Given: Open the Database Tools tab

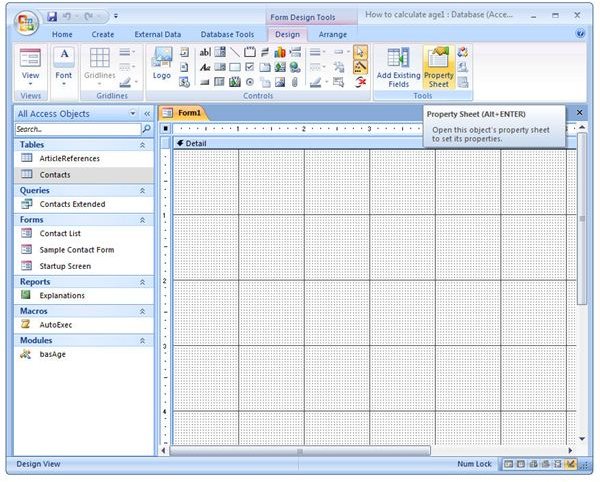Looking at the screenshot, I should 227,34.
